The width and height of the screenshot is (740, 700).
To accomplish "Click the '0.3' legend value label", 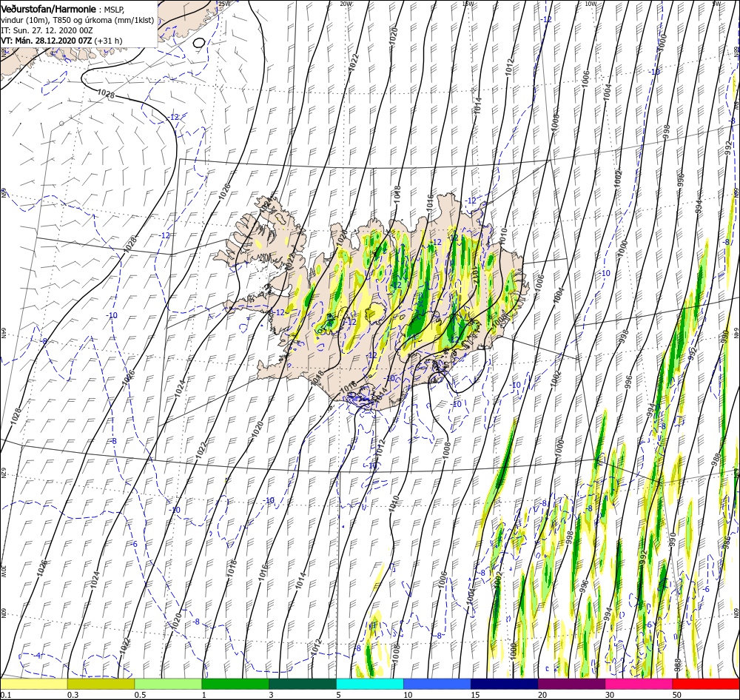I will pos(73,695).
